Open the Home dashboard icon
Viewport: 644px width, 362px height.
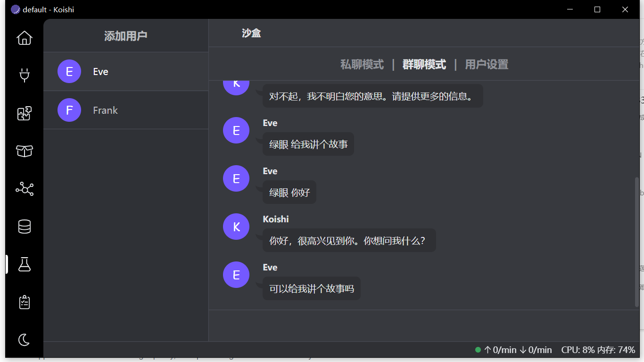click(25, 38)
